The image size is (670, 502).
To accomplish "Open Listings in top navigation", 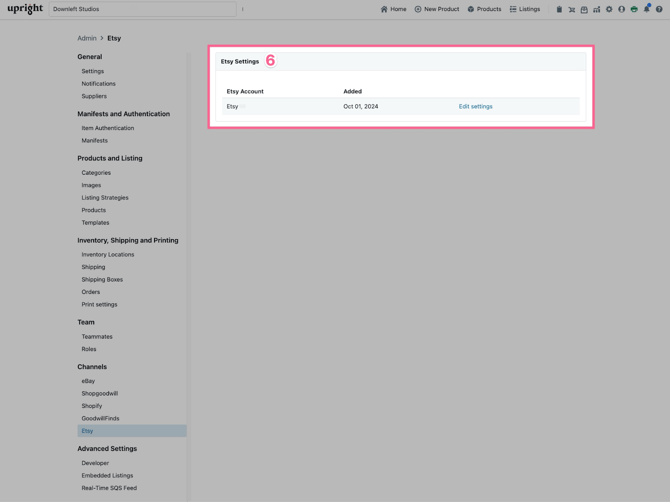I will [x=525, y=9].
